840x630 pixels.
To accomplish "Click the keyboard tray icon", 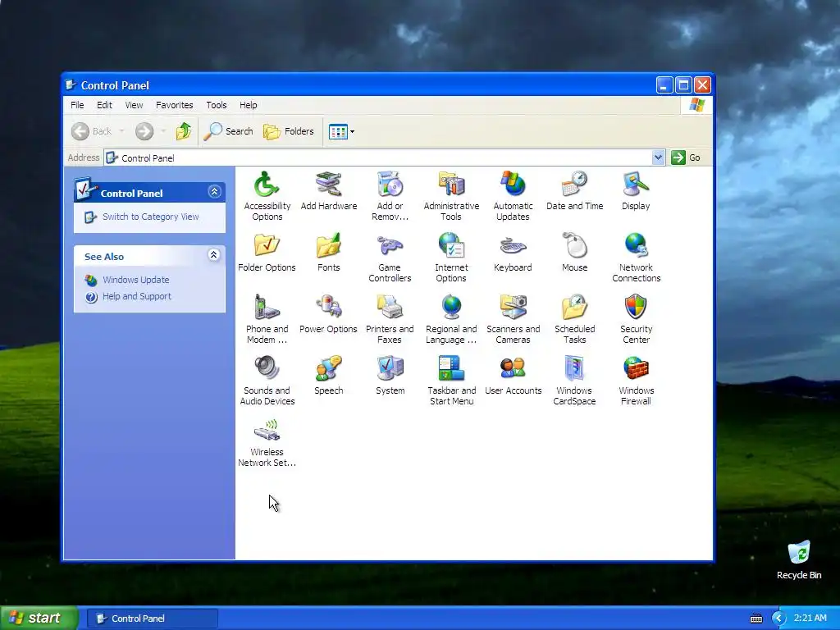I will tap(756, 619).
